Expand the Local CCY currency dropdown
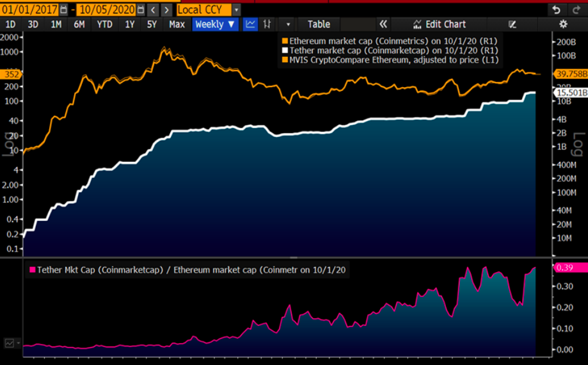Screen dimensions: 588x365 coord(237,10)
